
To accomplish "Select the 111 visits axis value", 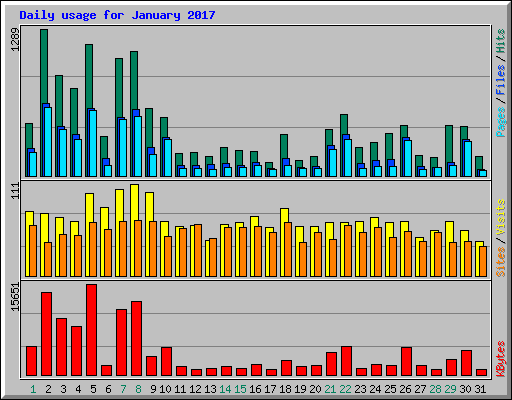I will pos(15,191).
